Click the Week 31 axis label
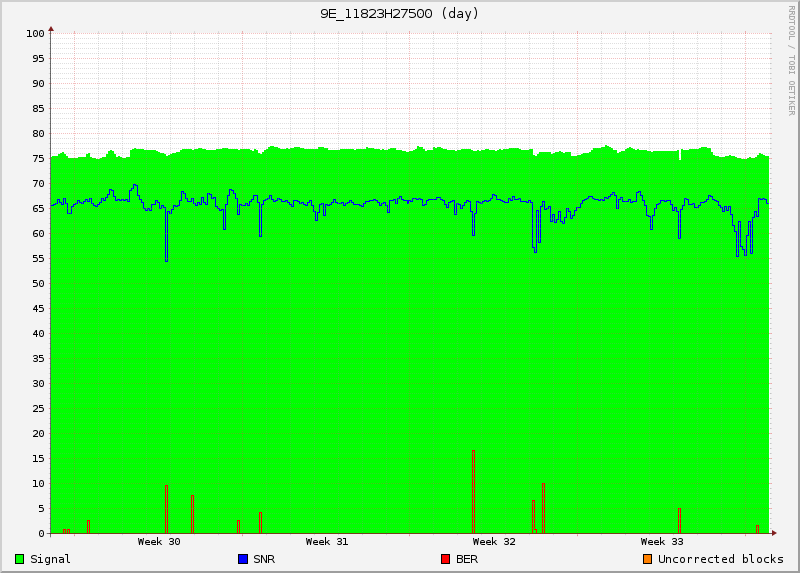The width and height of the screenshot is (800, 573). [x=327, y=542]
